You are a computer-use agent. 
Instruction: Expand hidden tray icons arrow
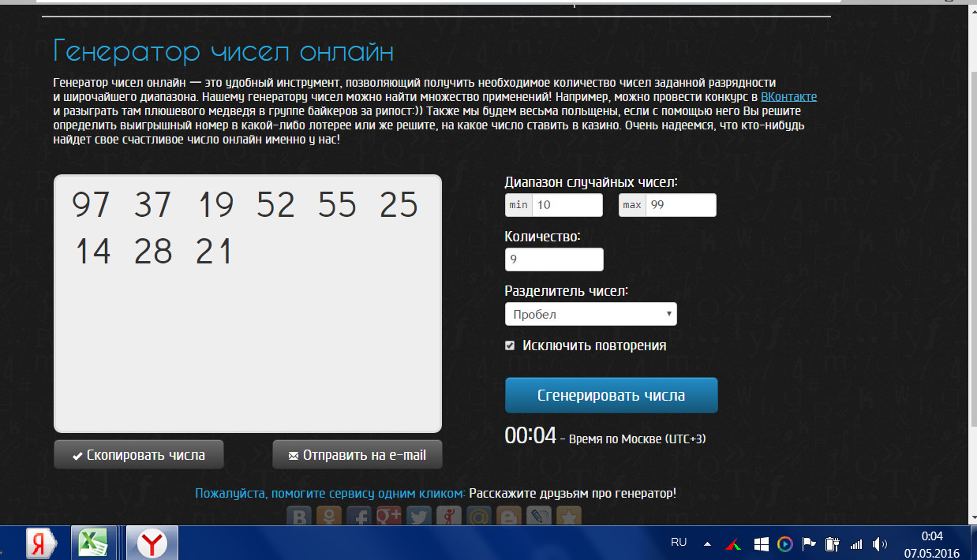(707, 543)
